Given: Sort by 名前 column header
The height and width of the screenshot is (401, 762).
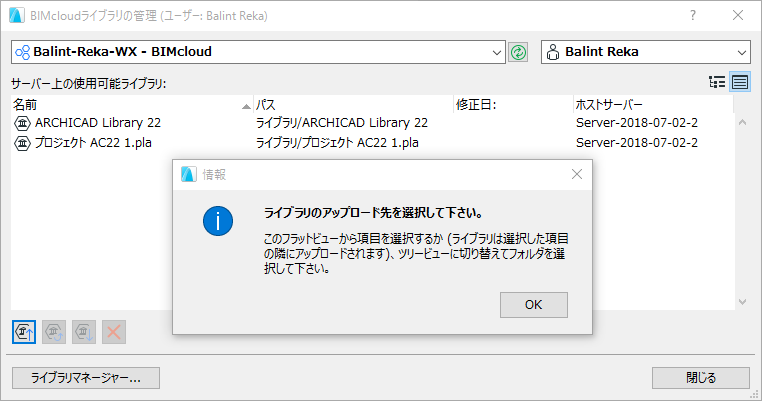Looking at the screenshot, I should (132, 105).
